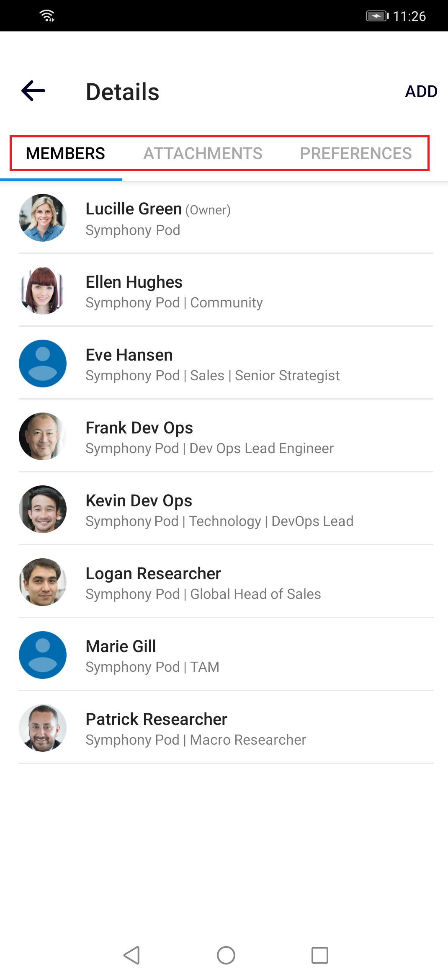The image size is (448, 980).
Task: Open the Preferences tab
Action: point(356,153)
